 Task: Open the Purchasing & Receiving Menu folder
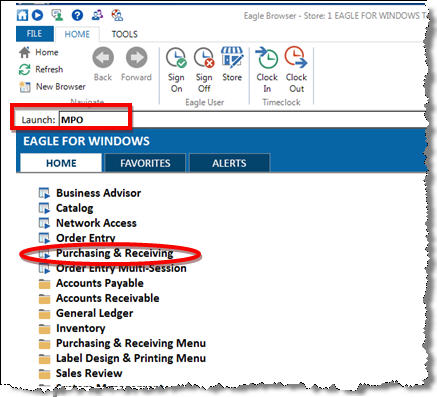click(131, 343)
